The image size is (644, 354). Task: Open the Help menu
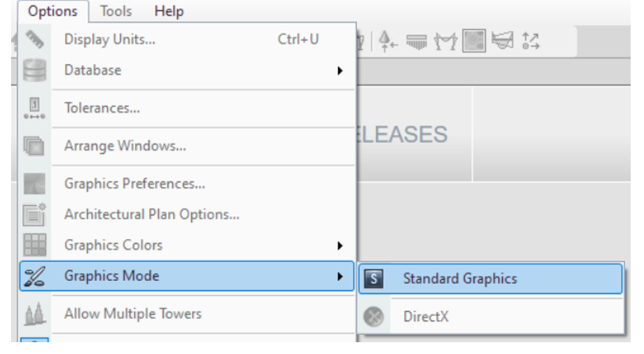tap(169, 12)
